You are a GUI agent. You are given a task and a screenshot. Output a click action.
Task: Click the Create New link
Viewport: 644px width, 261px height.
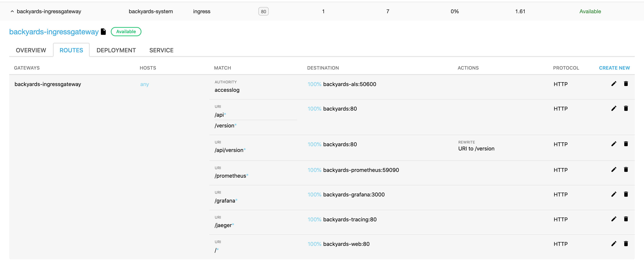pyautogui.click(x=614, y=68)
